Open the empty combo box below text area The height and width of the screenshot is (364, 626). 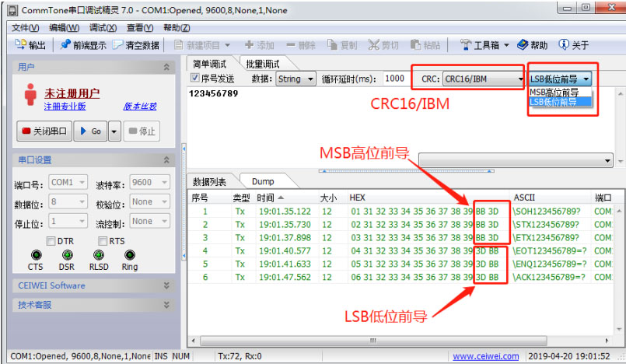click(516, 160)
